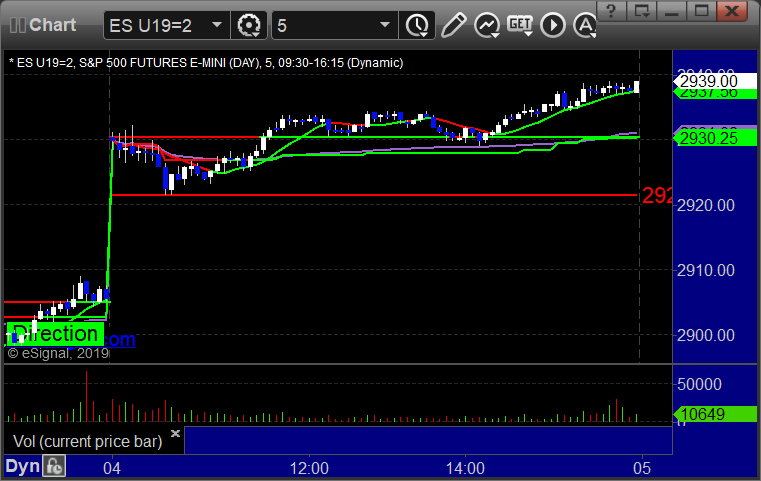Click the 04 date axis label
Viewport: 761px width, 481px height.
(112, 468)
